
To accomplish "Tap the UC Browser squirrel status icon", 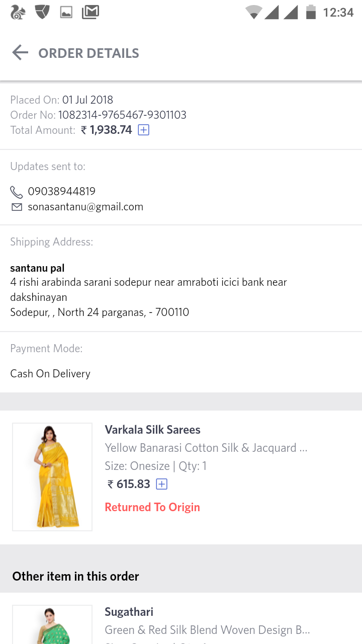I will pyautogui.click(x=18, y=12).
